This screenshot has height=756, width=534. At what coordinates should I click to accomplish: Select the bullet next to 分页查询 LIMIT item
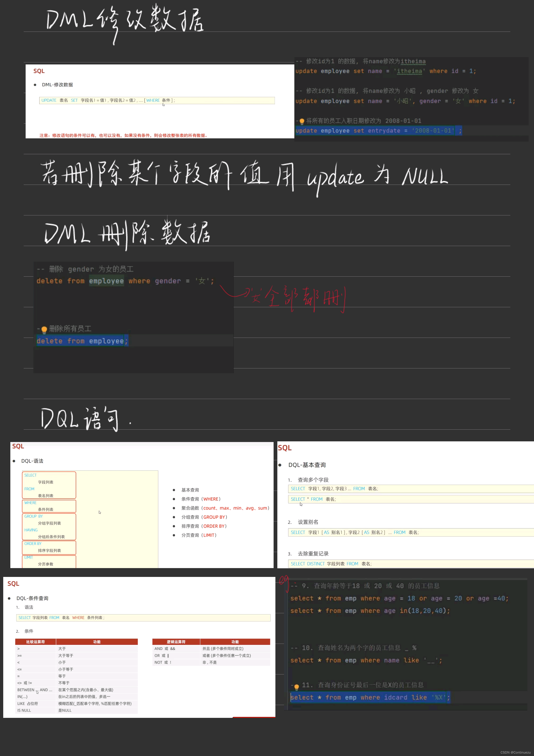(x=174, y=535)
